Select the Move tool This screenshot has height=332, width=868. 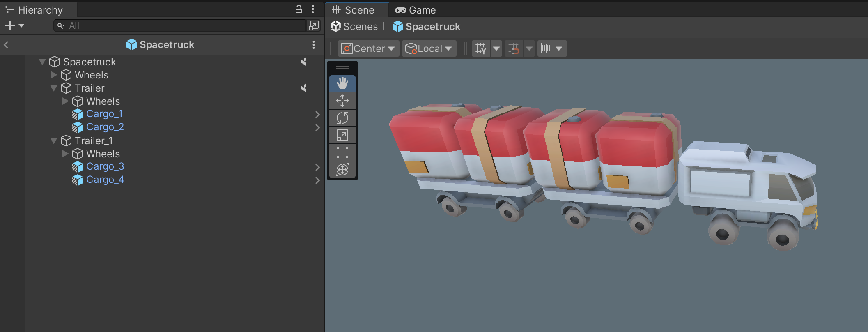point(342,101)
